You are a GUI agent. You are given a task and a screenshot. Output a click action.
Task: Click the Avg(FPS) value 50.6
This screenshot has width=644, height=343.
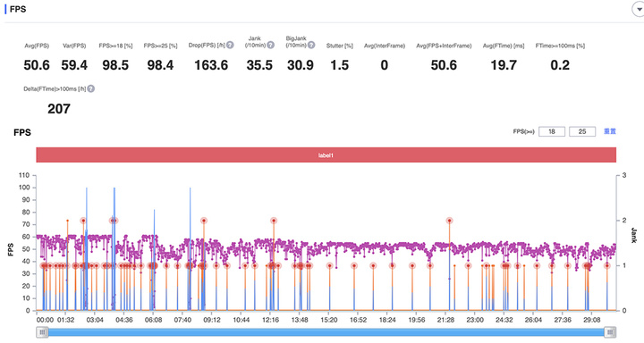37,65
